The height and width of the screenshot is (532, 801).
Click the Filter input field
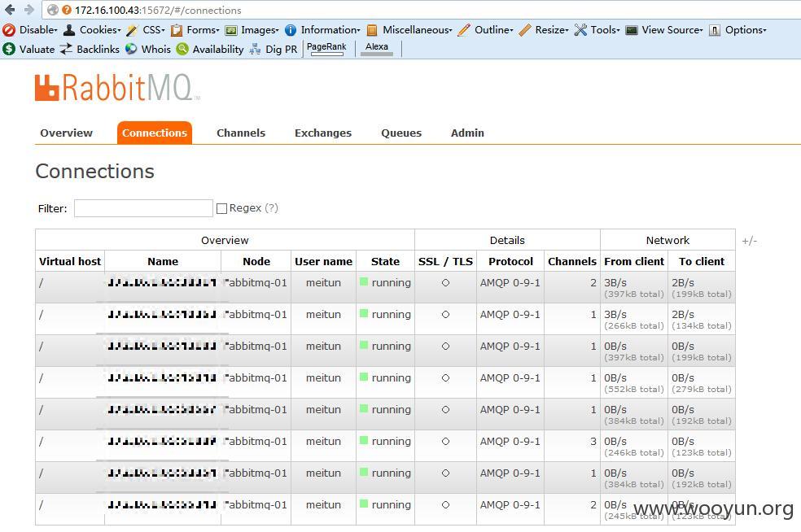click(x=143, y=208)
